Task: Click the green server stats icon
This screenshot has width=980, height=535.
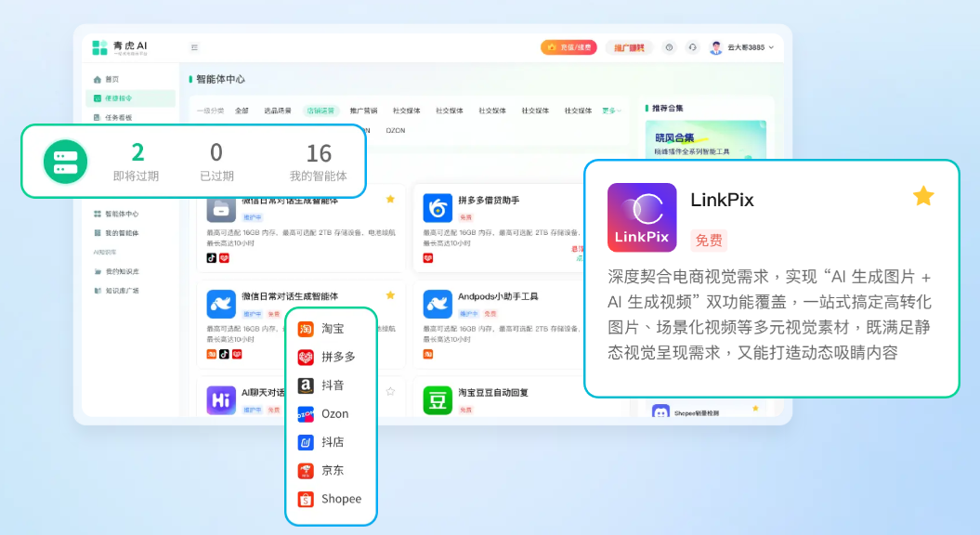Action: pyautogui.click(x=65, y=162)
